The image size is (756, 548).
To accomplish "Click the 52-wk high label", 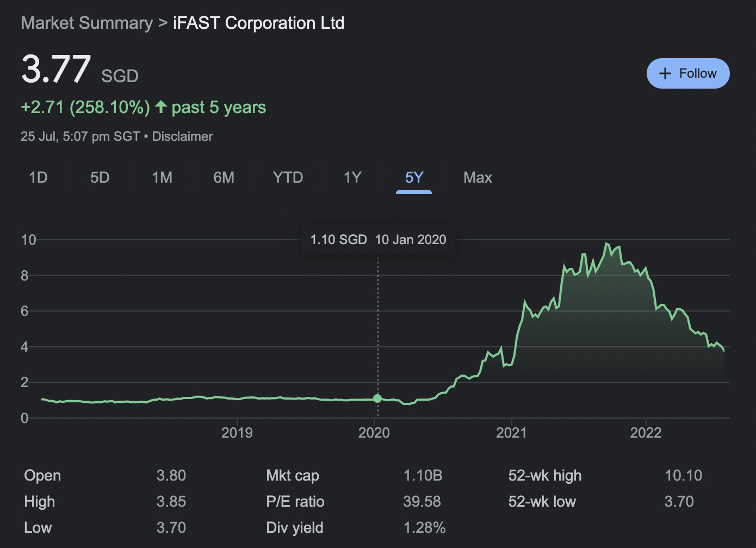I will click(x=545, y=476).
